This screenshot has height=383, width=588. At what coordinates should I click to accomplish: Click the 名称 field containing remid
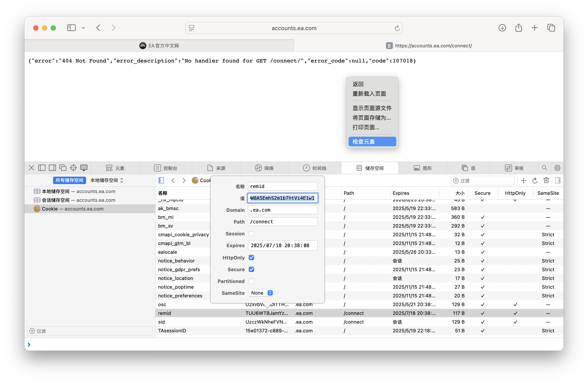(x=282, y=186)
